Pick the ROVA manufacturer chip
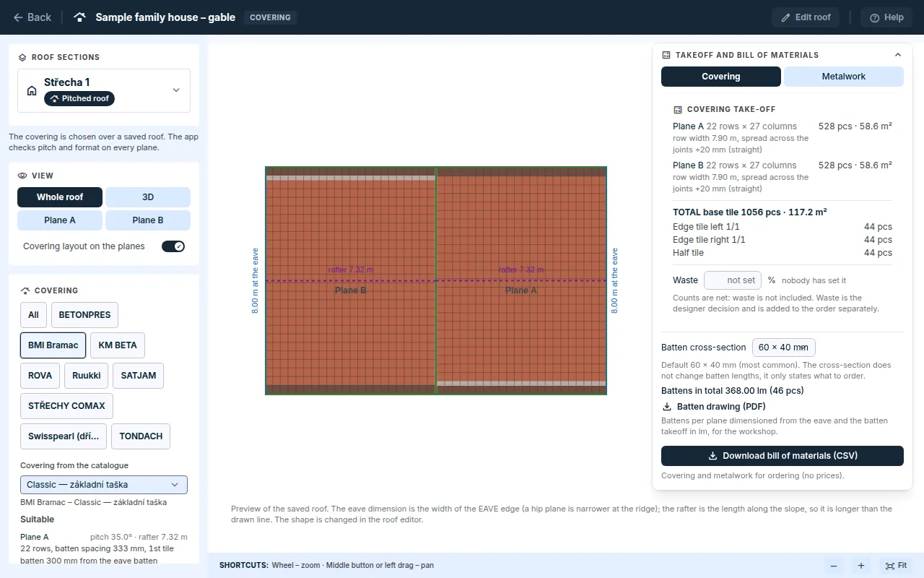The image size is (924, 578). (x=40, y=376)
